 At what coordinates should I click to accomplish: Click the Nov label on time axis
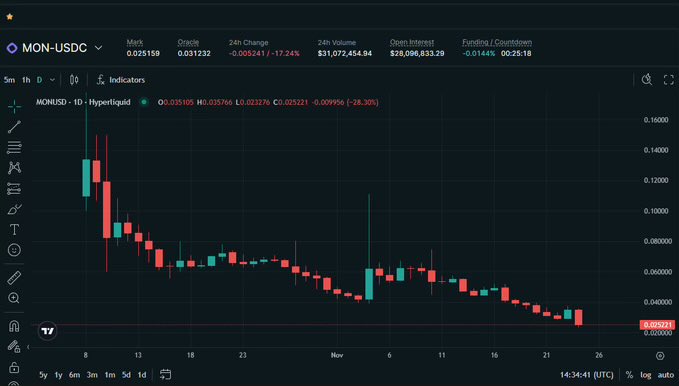[x=337, y=355]
